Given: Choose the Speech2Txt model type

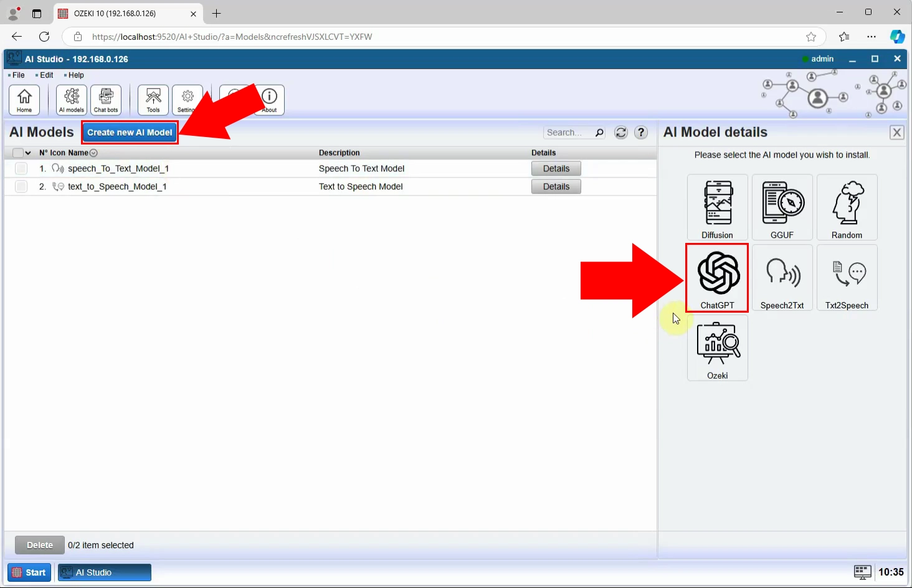Looking at the screenshot, I should tap(782, 278).
